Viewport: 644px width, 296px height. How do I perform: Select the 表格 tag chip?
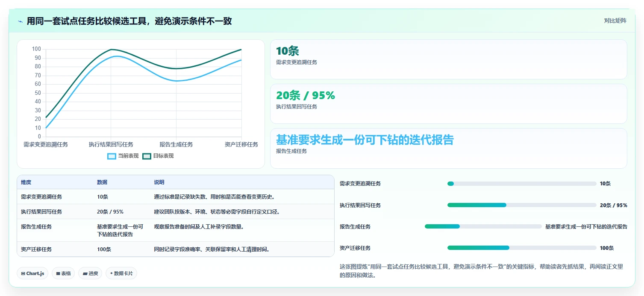click(63, 273)
